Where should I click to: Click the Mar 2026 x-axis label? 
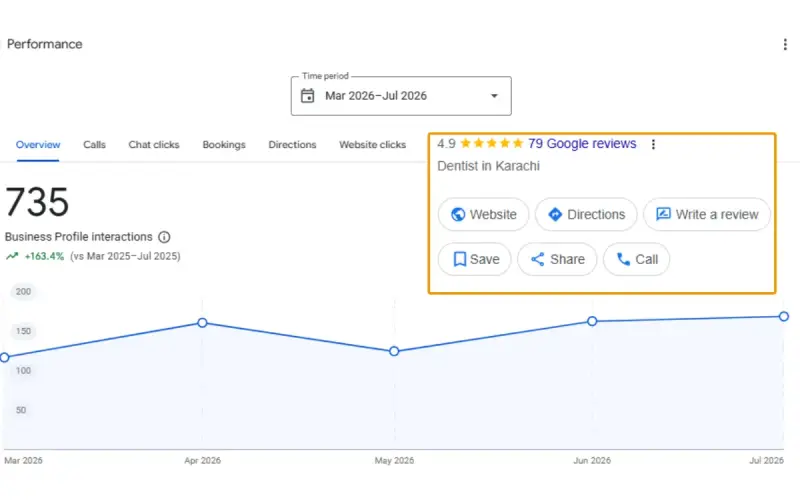click(x=23, y=461)
